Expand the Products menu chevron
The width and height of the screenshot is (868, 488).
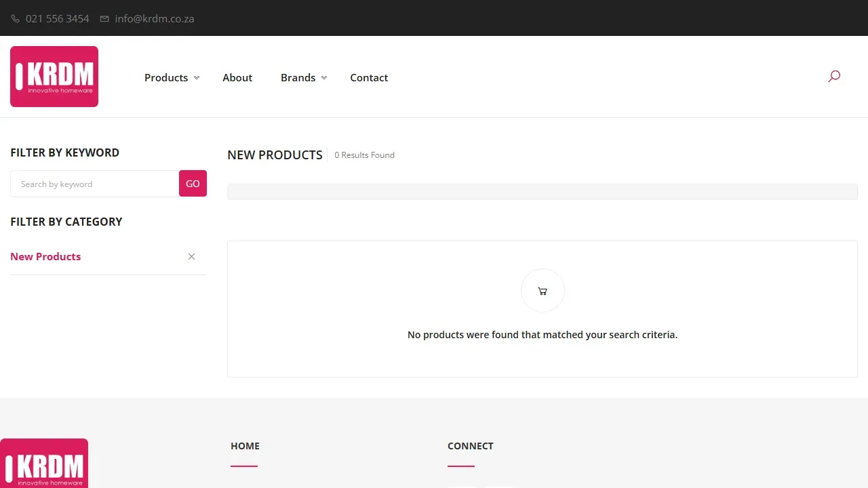[x=197, y=78]
